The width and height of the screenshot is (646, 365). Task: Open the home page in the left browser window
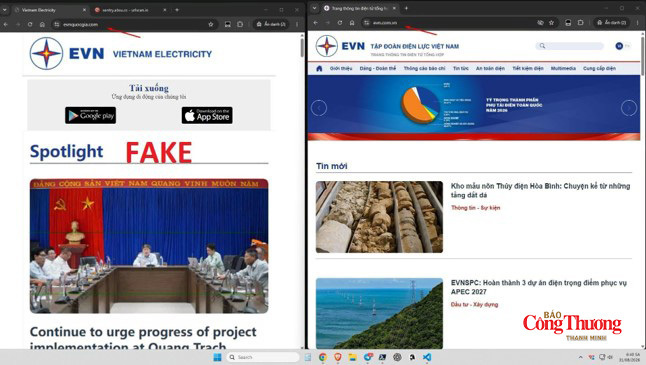(x=42, y=25)
